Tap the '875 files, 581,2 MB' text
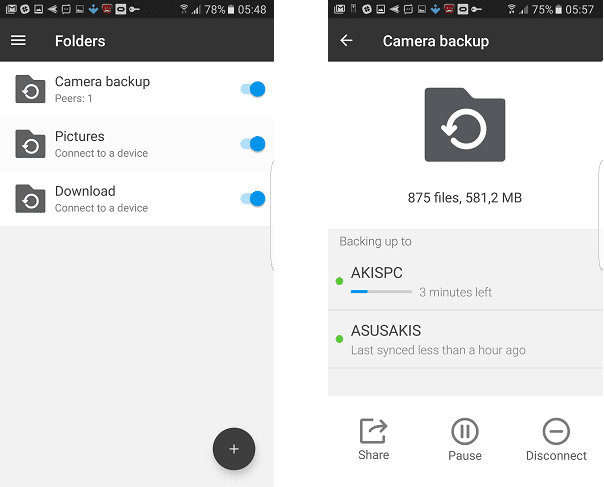 (x=465, y=198)
